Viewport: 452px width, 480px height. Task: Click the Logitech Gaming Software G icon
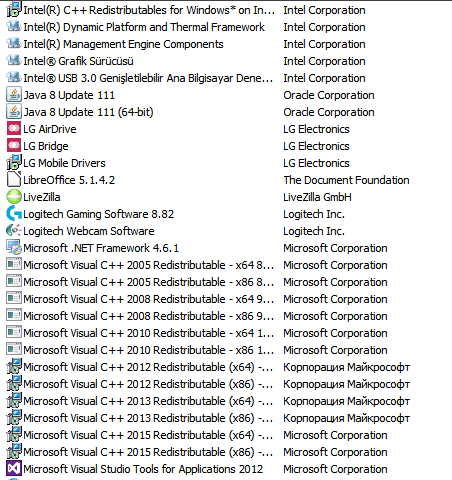[x=14, y=214]
